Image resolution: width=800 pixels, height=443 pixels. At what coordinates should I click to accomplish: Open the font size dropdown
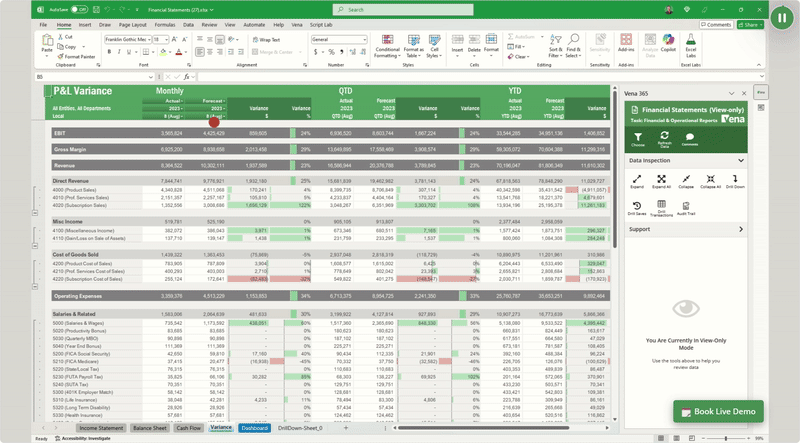166,39
